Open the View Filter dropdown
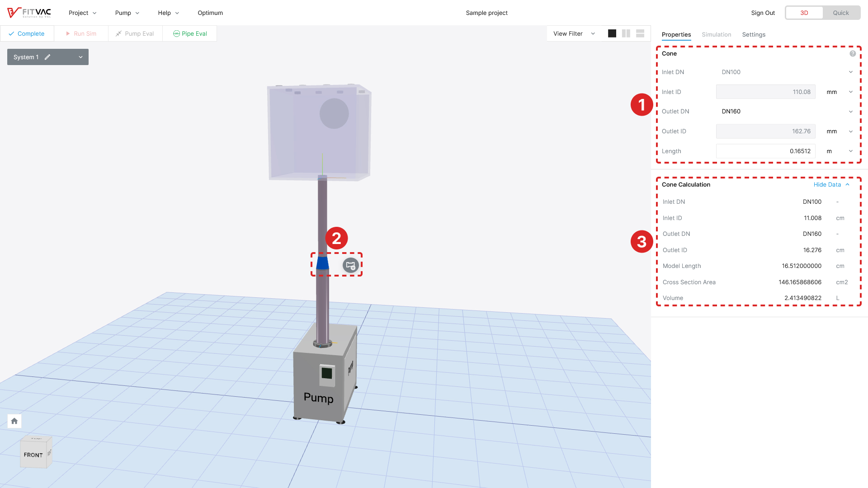Screen dimensions: 868x488 tap(574, 33)
